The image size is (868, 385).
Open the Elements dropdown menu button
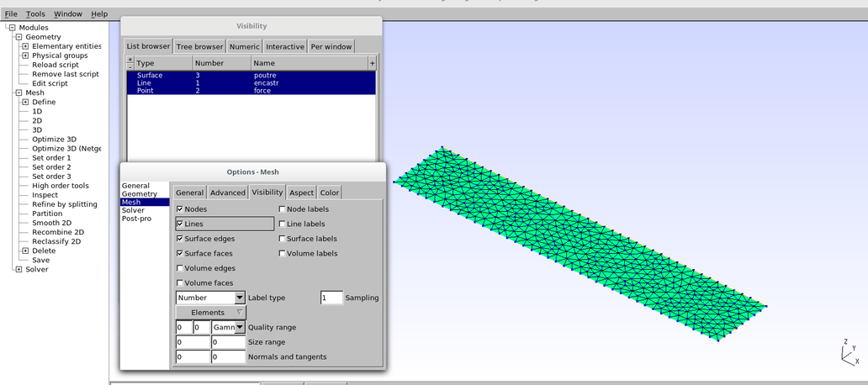[x=210, y=313]
